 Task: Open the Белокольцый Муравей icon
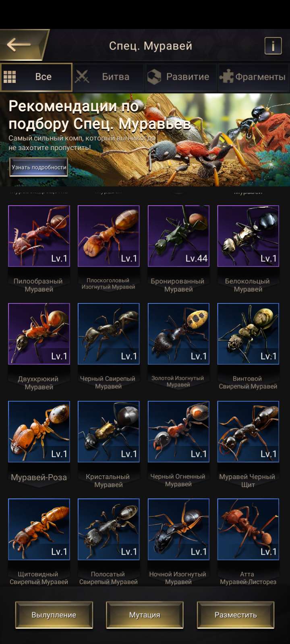[248, 236]
